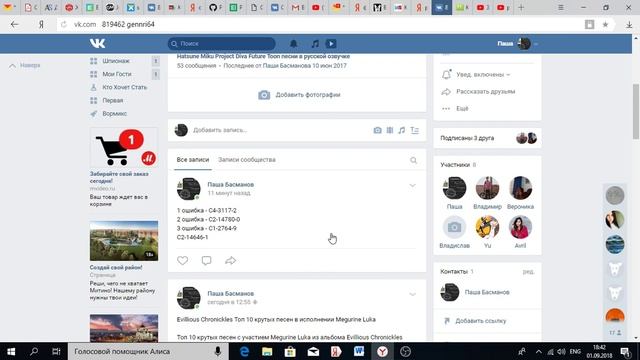The width and height of the screenshot is (640, 360).
Task: Open Word from taskbar
Action: 359,351
